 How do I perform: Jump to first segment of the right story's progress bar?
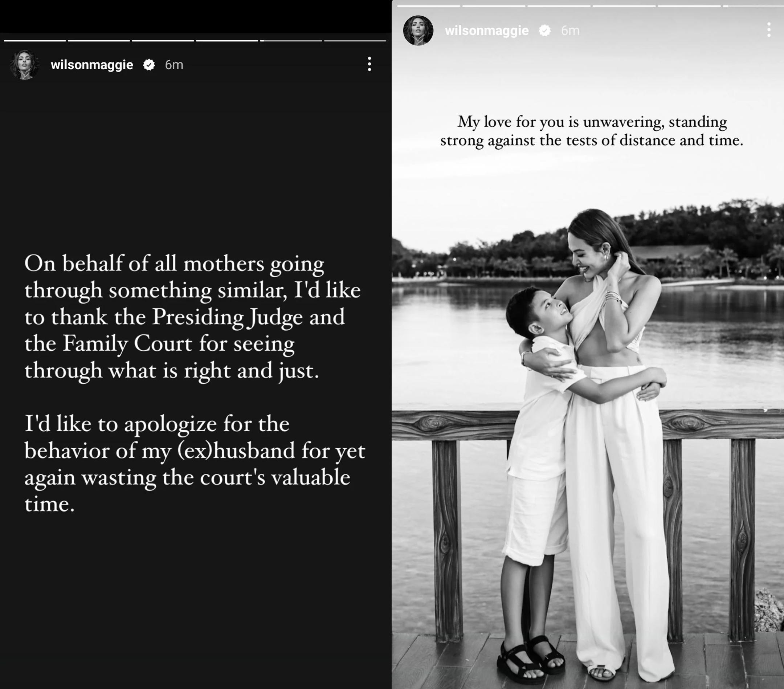[x=428, y=6]
